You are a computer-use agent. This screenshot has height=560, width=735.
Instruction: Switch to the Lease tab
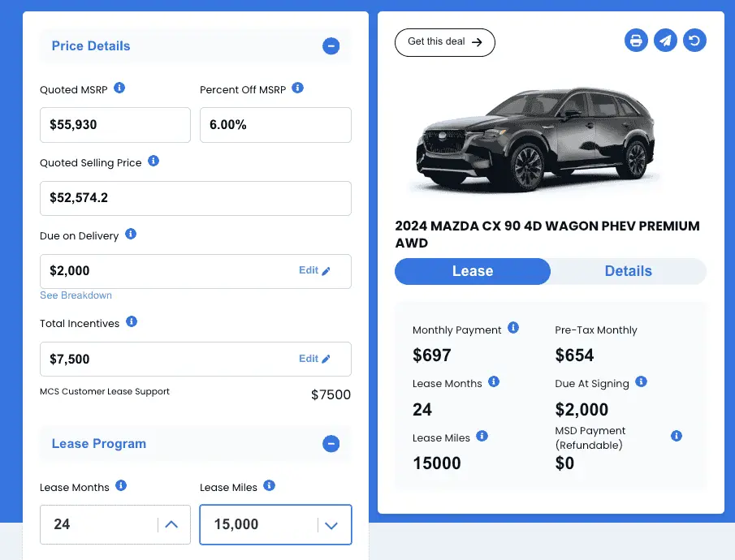pos(473,271)
